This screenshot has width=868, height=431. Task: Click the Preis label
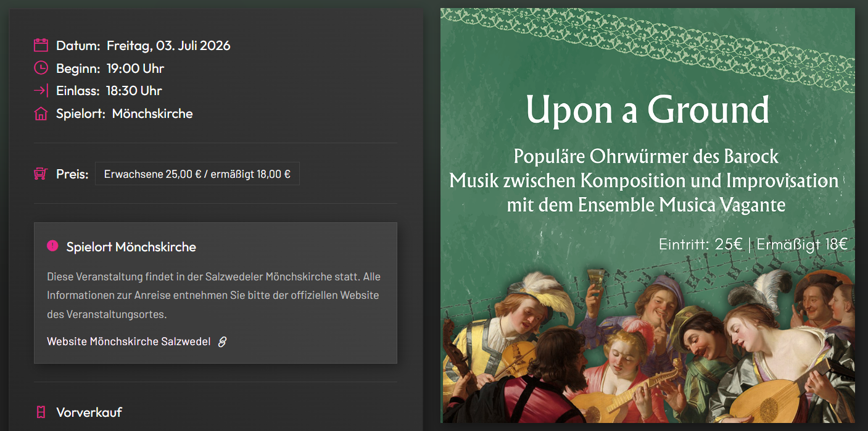pos(72,174)
